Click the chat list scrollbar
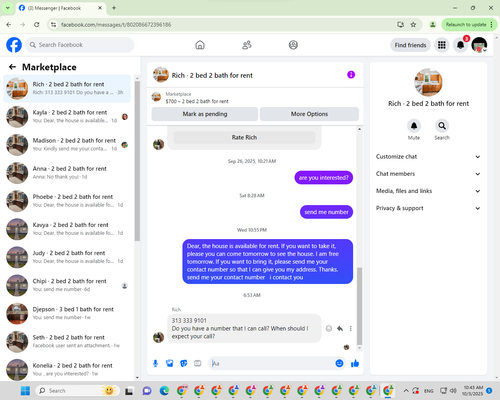This screenshot has height=400, width=500. click(137, 161)
